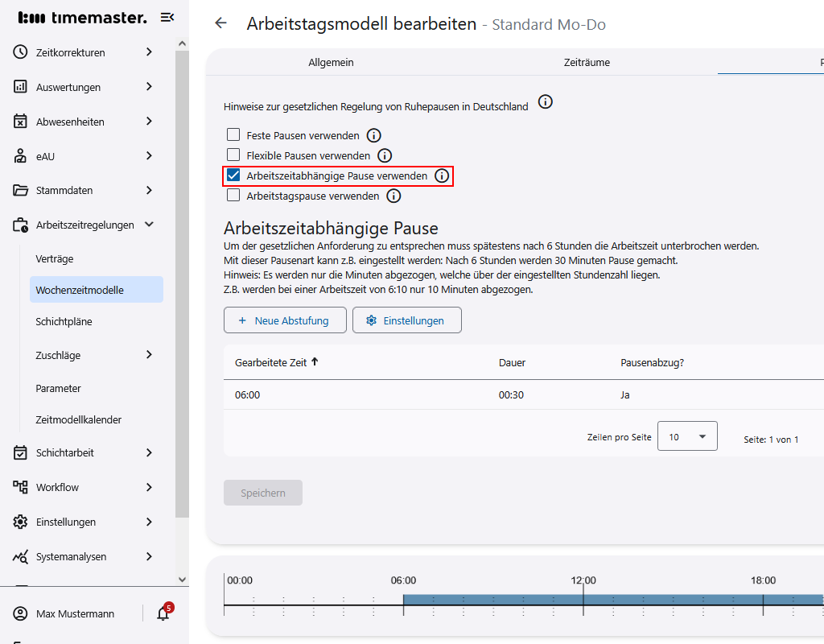Collapse the sidebar with the hamburger icon

click(x=167, y=16)
